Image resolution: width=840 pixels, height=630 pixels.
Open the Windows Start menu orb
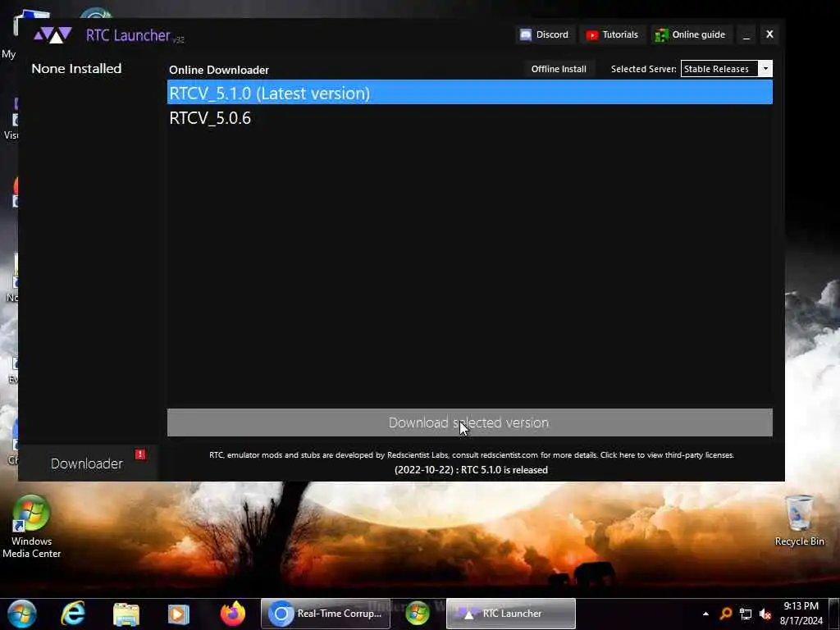(21, 614)
